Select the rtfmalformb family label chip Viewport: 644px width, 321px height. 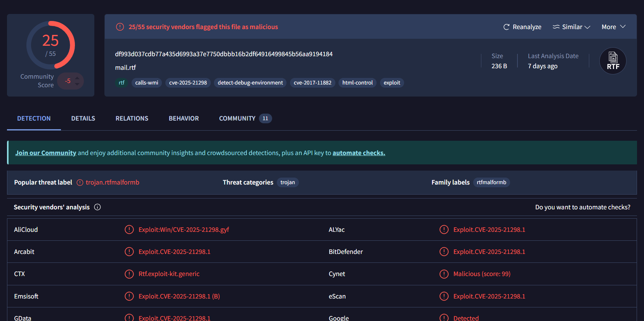(x=491, y=182)
